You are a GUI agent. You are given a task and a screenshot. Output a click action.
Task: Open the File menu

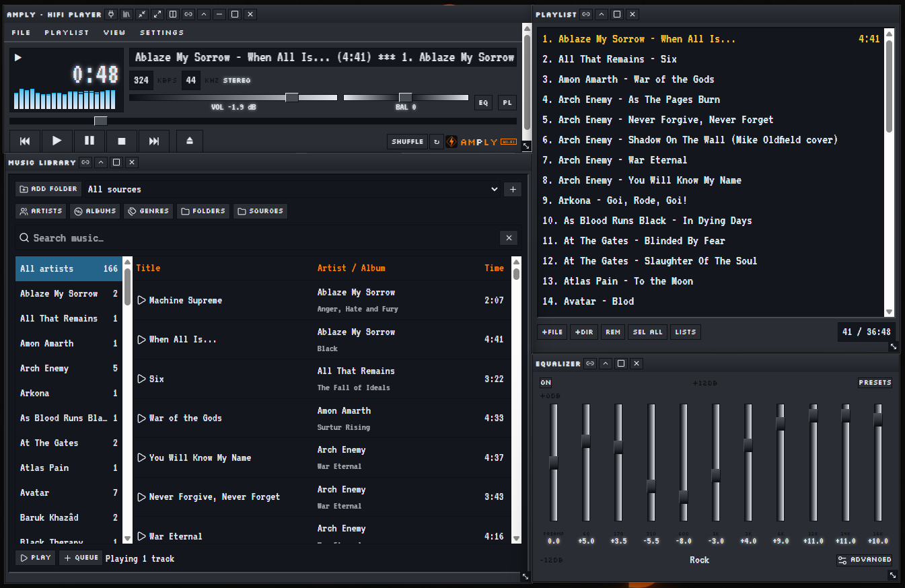click(x=22, y=32)
